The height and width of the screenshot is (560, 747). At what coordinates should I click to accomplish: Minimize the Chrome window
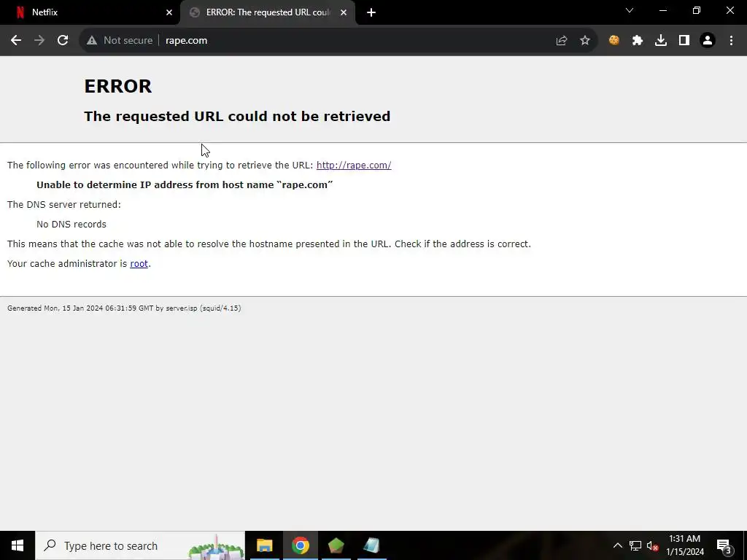663,10
